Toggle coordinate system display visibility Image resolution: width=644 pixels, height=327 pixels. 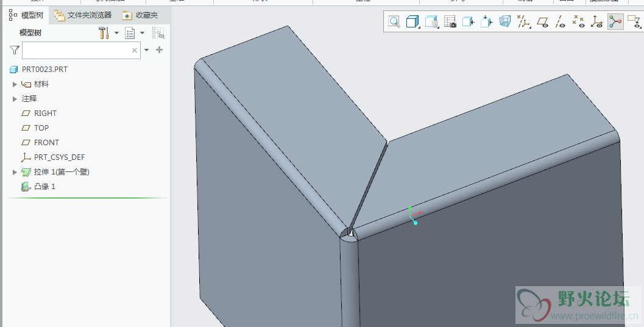(x=596, y=22)
